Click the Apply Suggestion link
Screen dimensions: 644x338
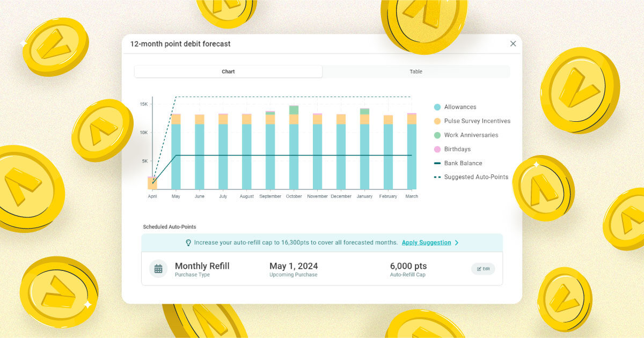426,243
